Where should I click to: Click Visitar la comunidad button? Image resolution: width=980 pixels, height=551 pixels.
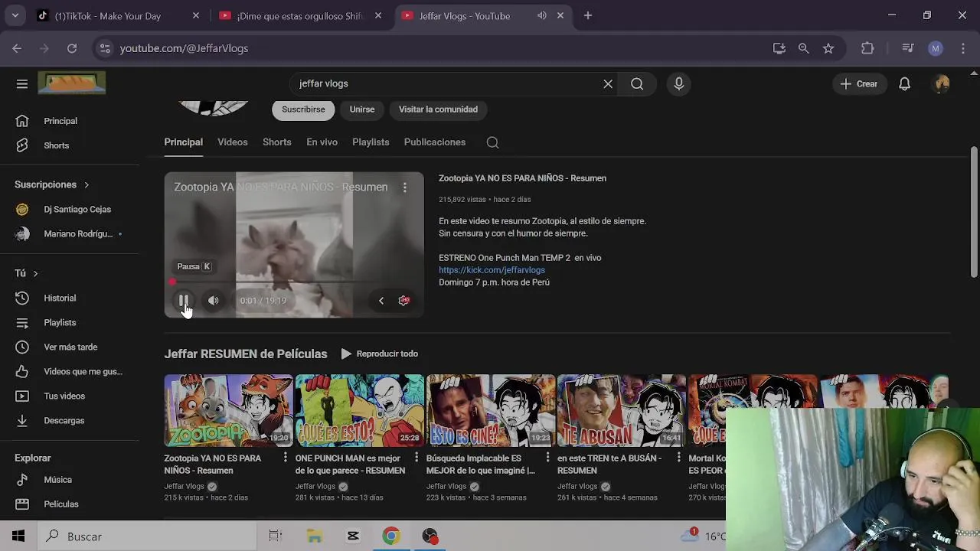[x=438, y=109]
